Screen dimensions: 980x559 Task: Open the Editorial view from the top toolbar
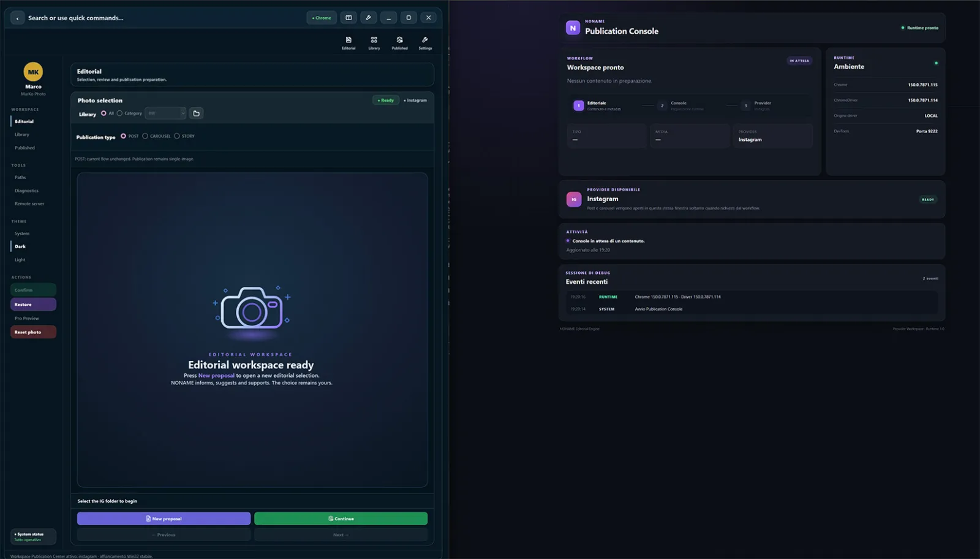pyautogui.click(x=349, y=42)
